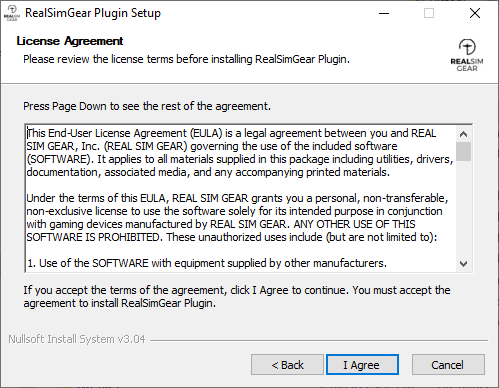Accept the license with I Agree
The image size is (499, 388).
tap(362, 365)
